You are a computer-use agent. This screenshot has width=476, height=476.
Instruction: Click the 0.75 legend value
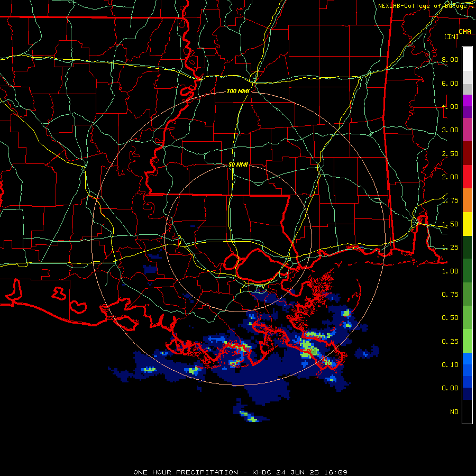450,295
